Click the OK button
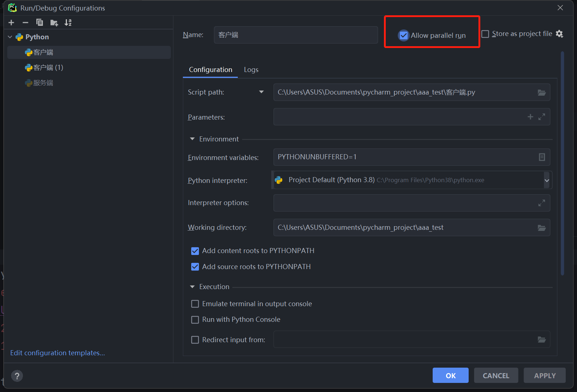Viewport: 577px width, 392px height. [x=450, y=375]
